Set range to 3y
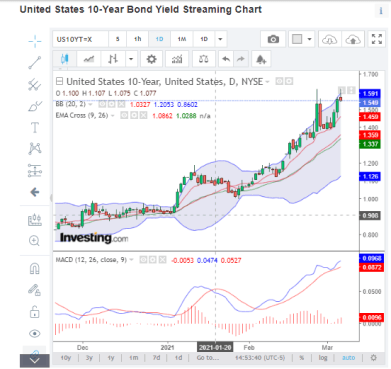 [x=89, y=358]
